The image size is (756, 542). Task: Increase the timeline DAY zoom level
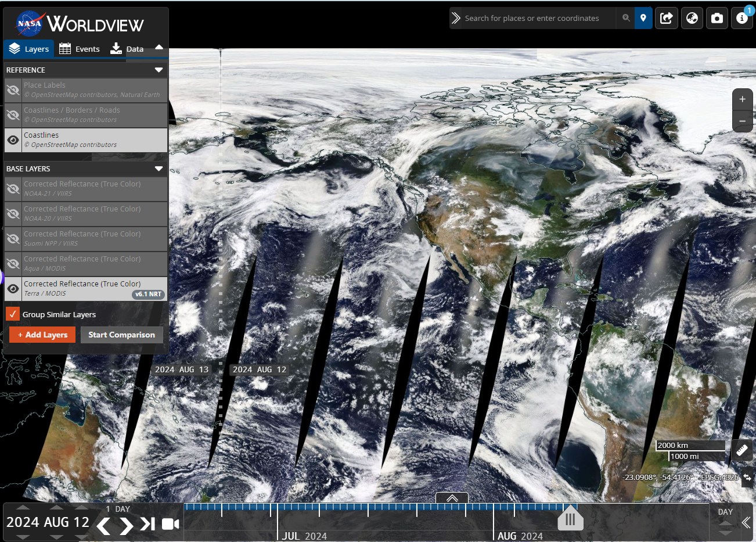725,523
